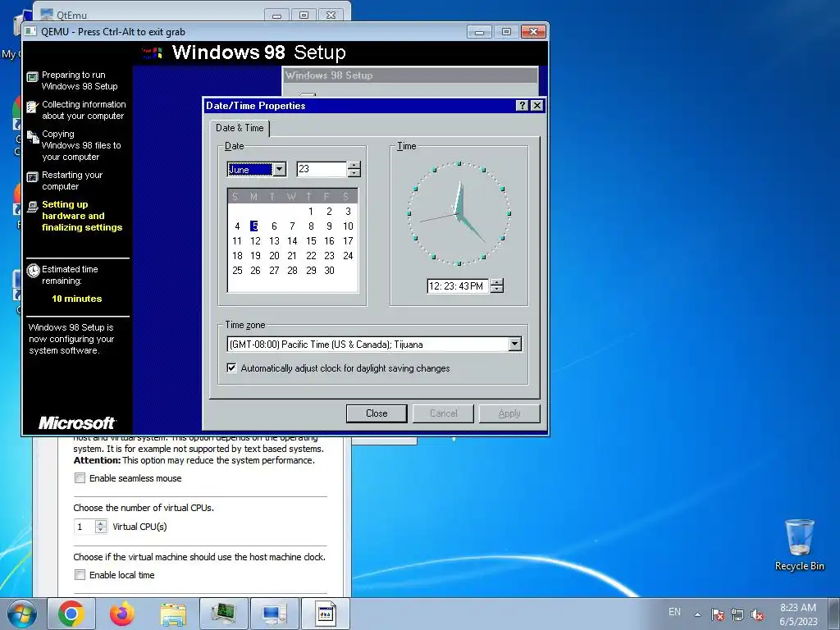Screen dimensions: 840x630
Task: Launch Firefox from the taskbar
Action: [x=121, y=614]
